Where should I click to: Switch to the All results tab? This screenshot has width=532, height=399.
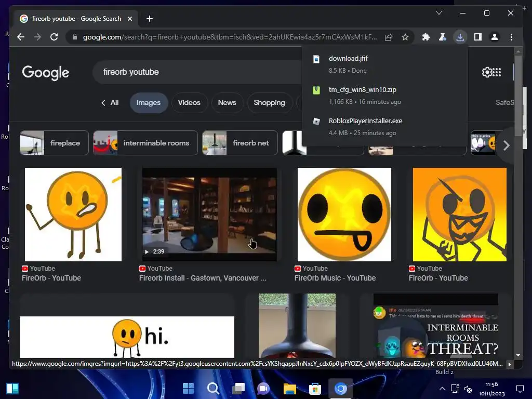(110, 102)
